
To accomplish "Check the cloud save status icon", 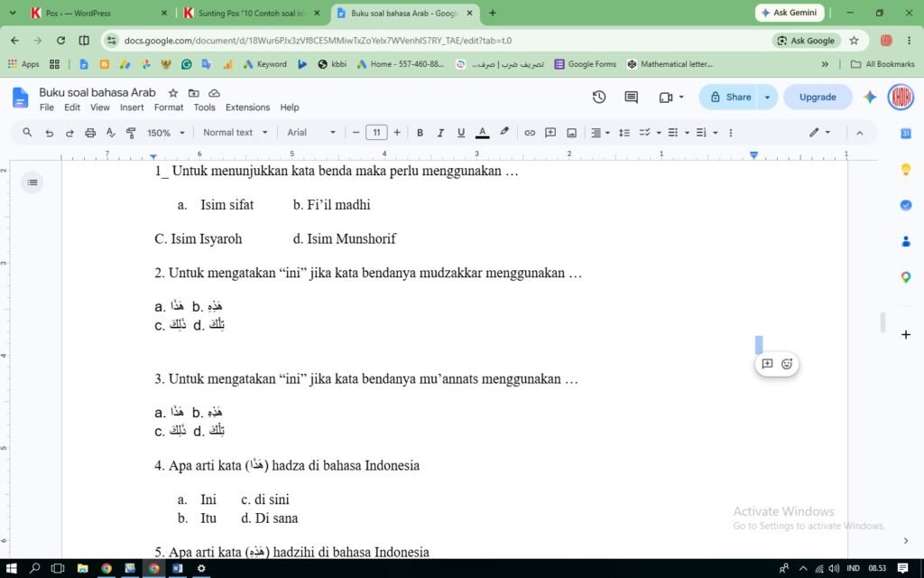I will pos(215,93).
